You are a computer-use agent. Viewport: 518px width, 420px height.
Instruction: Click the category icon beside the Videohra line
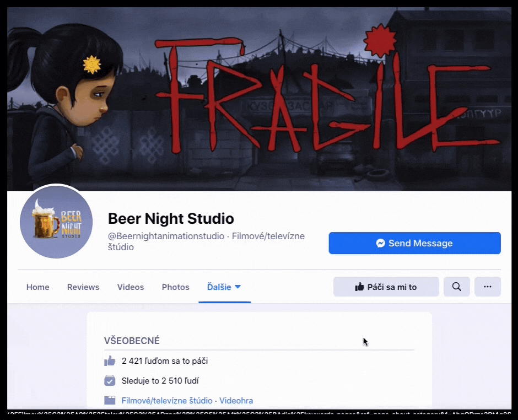110,401
